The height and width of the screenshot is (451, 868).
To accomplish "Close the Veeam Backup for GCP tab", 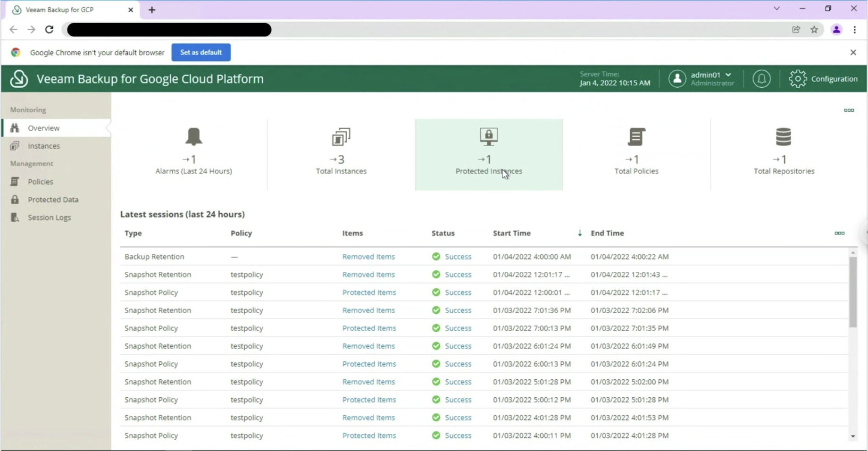I will tap(131, 10).
